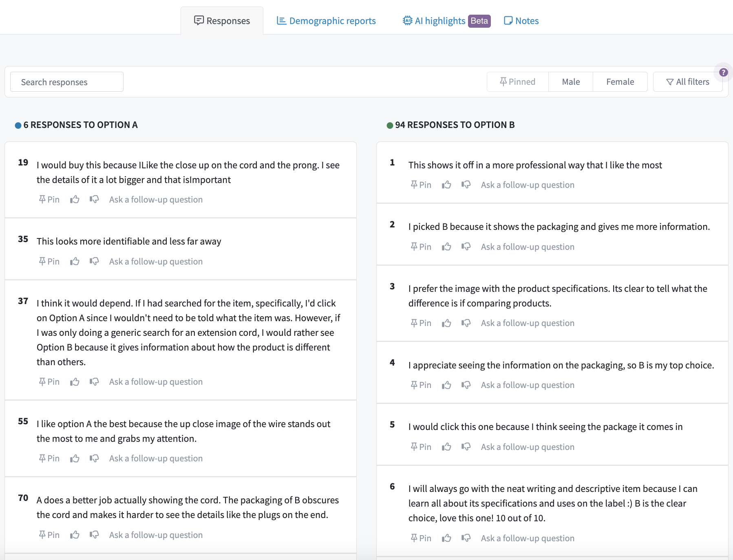Screen dimensions: 733x560
Task: Thumbs up response 19
Action: 75,199
